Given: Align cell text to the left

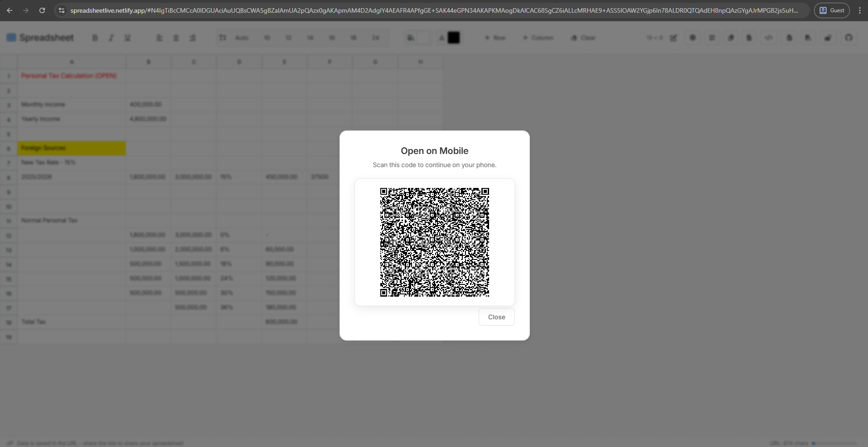Looking at the screenshot, I should coord(160,38).
